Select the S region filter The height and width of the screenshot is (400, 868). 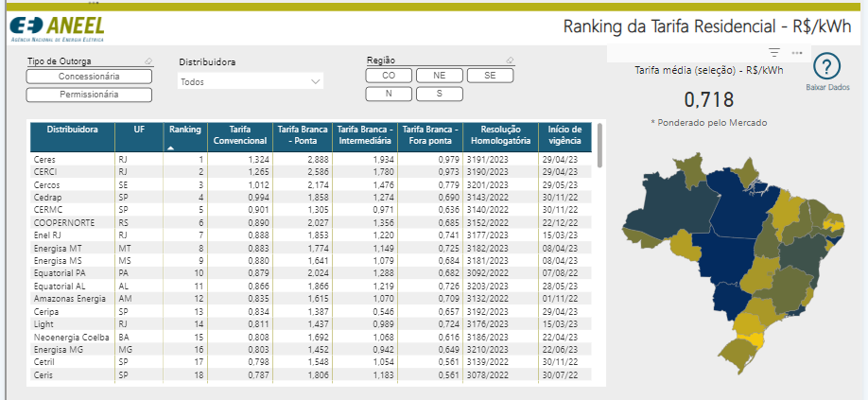tap(440, 94)
